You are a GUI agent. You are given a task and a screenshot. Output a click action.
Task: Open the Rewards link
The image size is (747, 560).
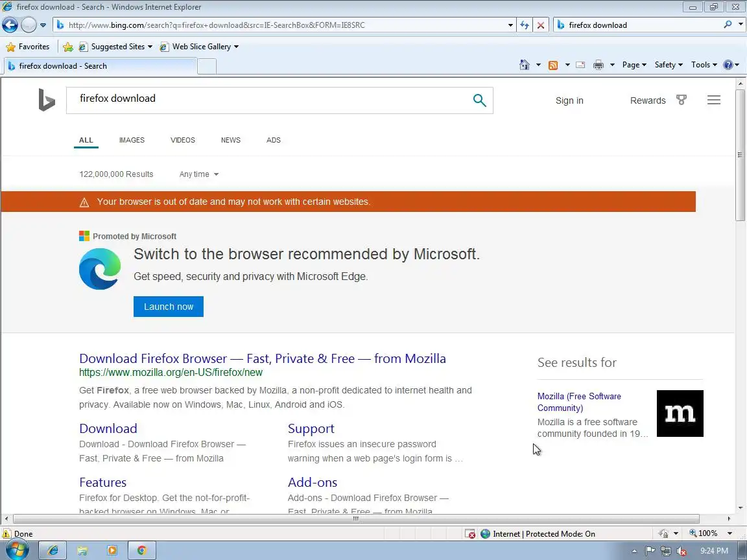coord(648,100)
